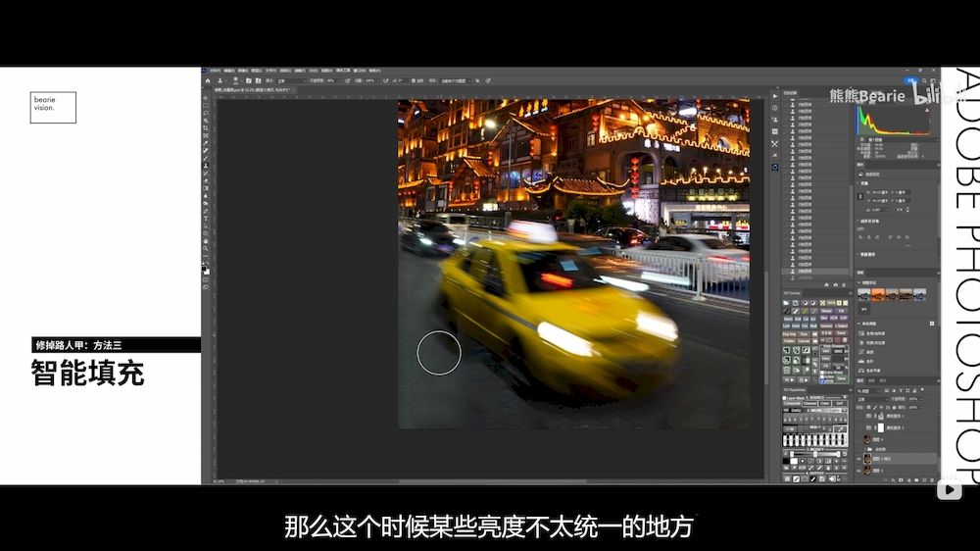Open the clone stamp Mode dropdown in options bar
The image size is (980, 551).
(292, 80)
